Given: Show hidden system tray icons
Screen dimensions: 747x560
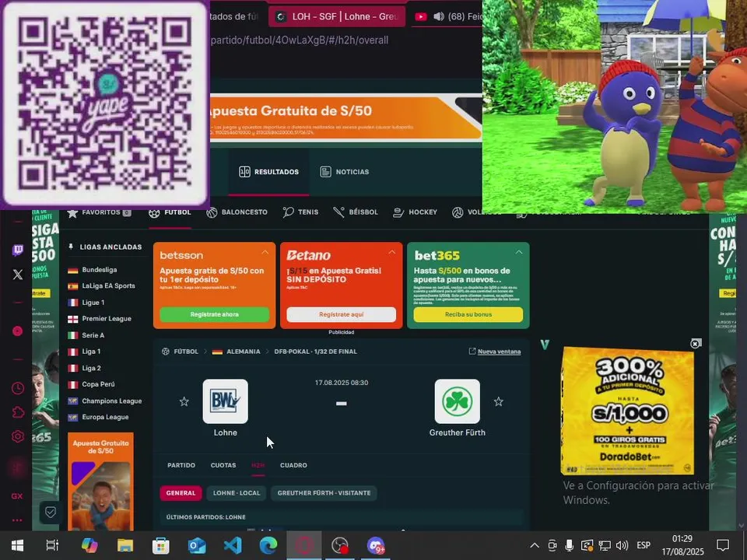Looking at the screenshot, I should 535,546.
